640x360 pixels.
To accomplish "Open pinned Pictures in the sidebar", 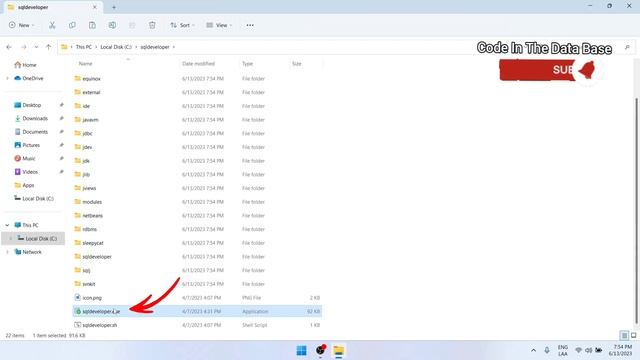I will tap(27, 145).
